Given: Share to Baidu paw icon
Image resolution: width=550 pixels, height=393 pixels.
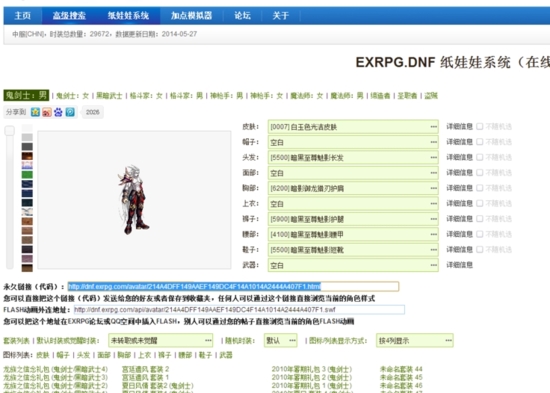Looking at the screenshot, I should point(58,112).
